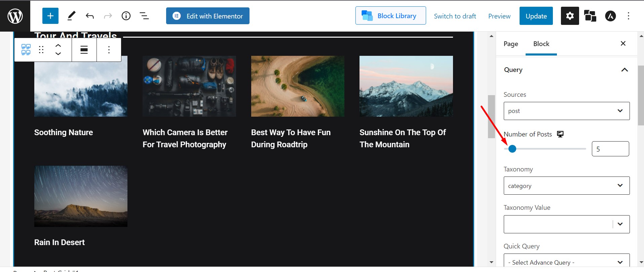This screenshot has height=272, width=644.
Task: Collapse the Query panel section
Action: click(x=624, y=70)
